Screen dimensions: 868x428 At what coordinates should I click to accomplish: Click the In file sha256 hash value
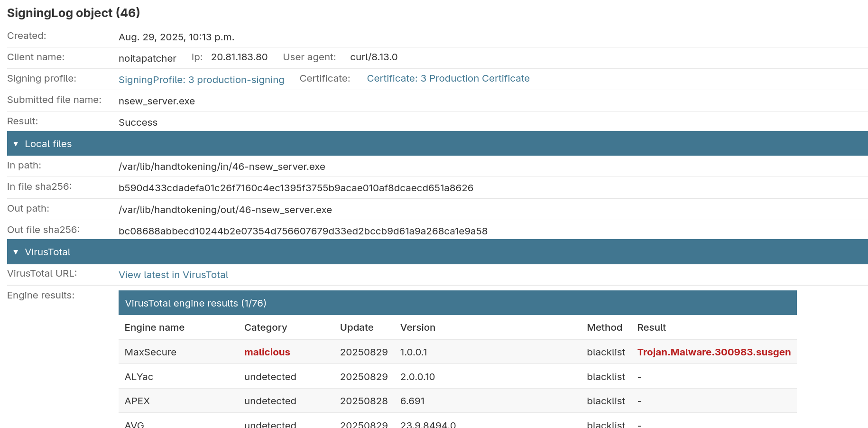pyautogui.click(x=295, y=188)
